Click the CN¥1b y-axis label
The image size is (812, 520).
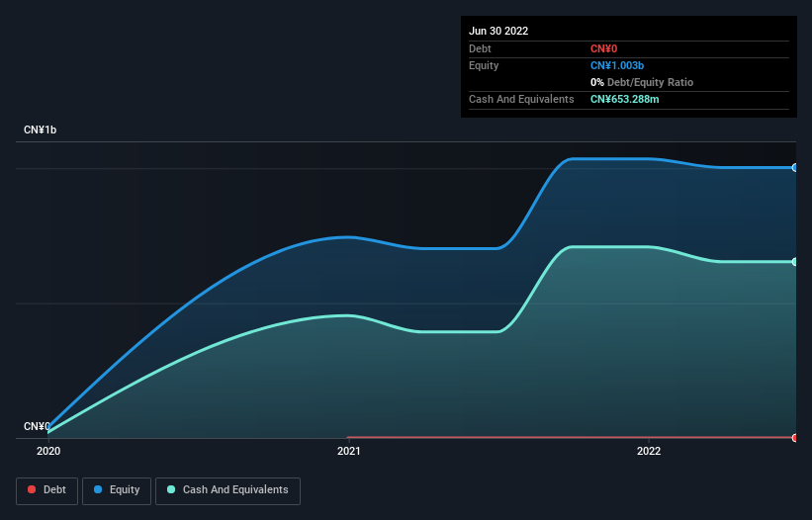pyautogui.click(x=40, y=130)
